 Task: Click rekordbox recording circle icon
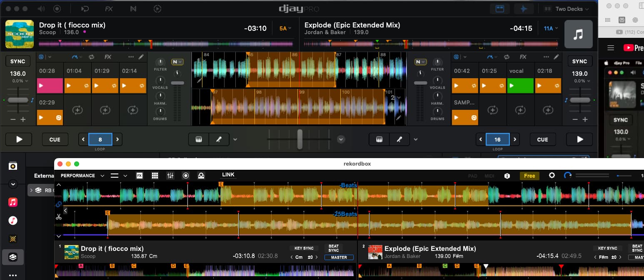(186, 176)
